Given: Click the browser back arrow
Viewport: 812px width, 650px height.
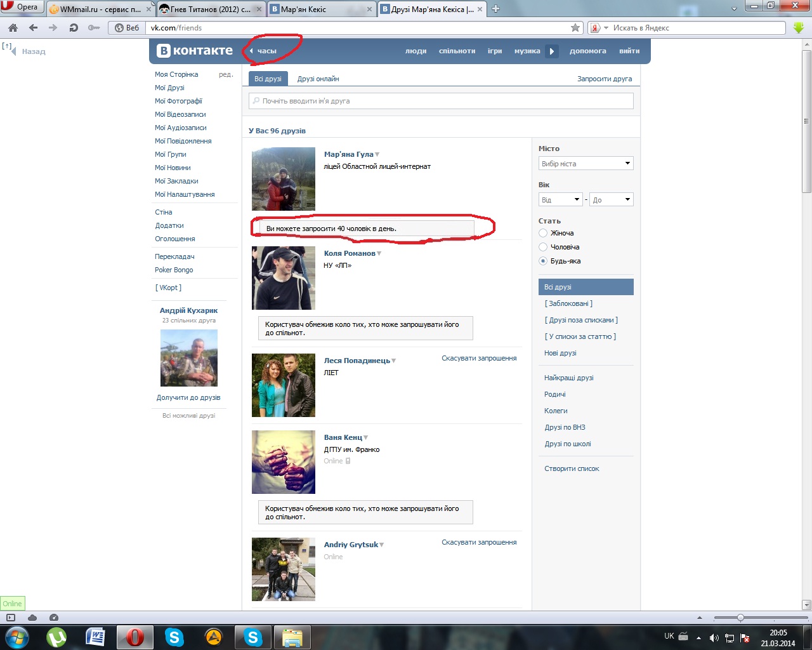Looking at the screenshot, I should click(33, 28).
